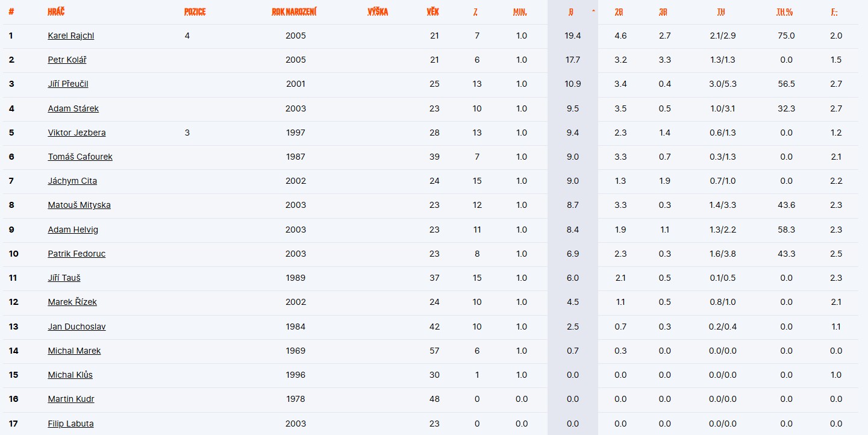Sort by POZICE column header

195,12
